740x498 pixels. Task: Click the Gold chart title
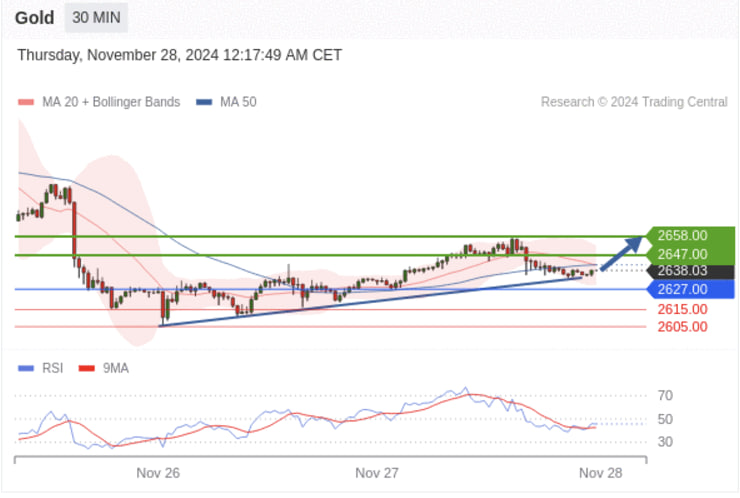pyautogui.click(x=34, y=18)
